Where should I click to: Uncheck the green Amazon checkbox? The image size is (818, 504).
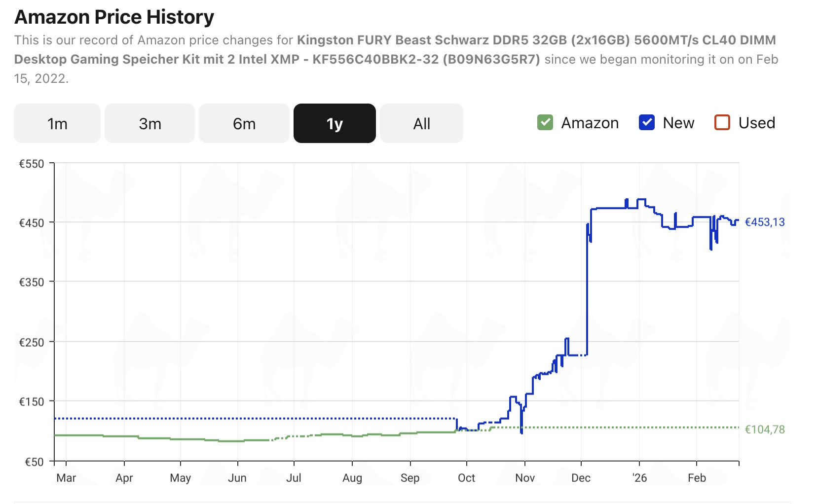[545, 123]
